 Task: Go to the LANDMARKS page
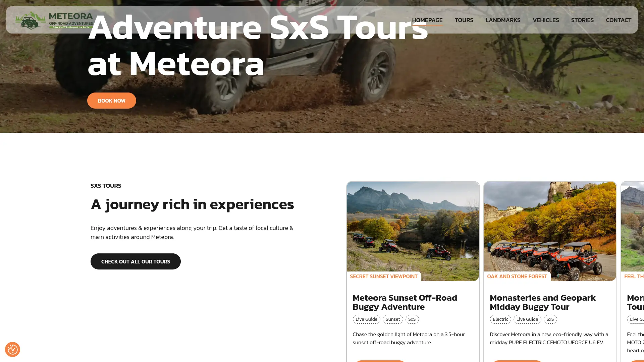(x=503, y=20)
